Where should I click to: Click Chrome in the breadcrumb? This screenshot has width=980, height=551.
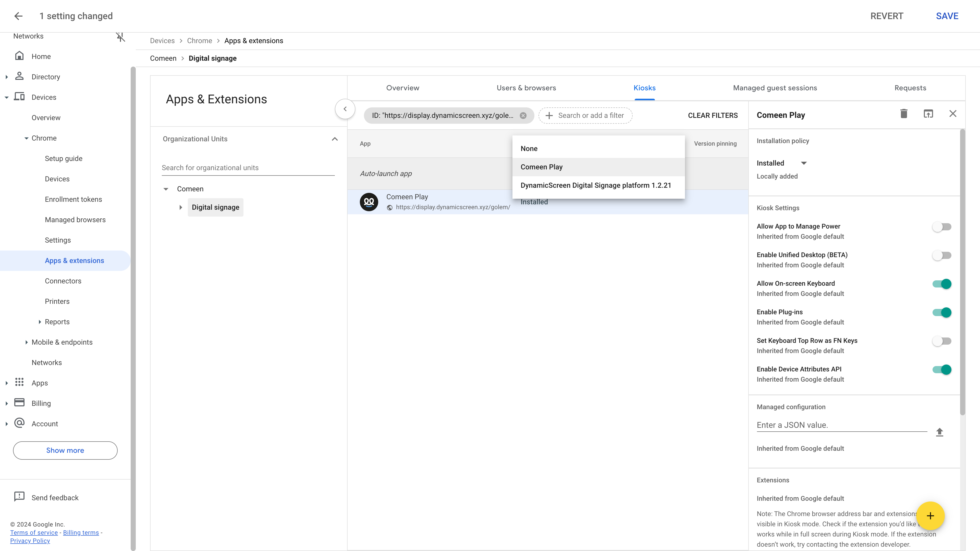[199, 41]
